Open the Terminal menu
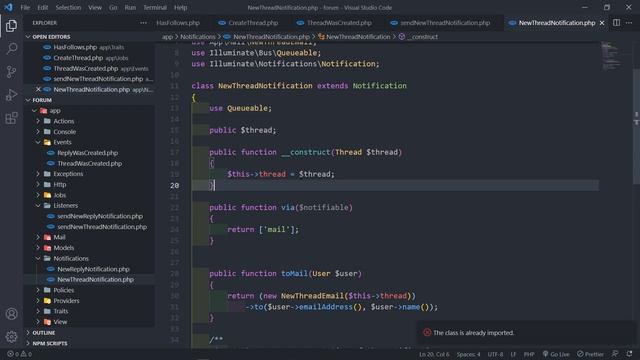Screen dimensions: 640x360 pyautogui.click(x=155, y=7)
